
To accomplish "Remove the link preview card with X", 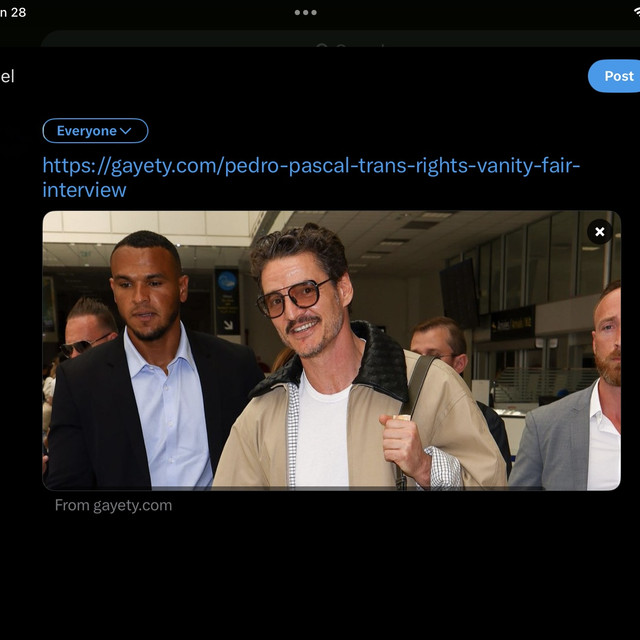I will (600, 232).
